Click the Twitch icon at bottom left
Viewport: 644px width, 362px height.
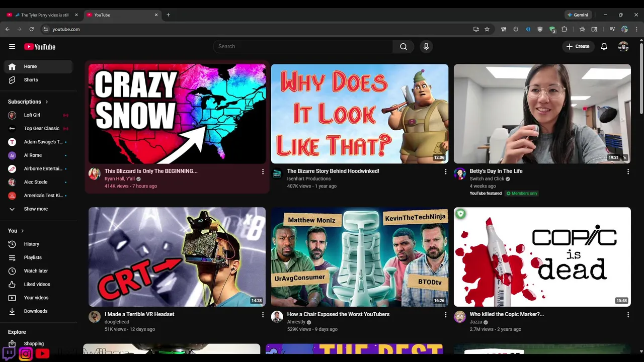click(9, 353)
